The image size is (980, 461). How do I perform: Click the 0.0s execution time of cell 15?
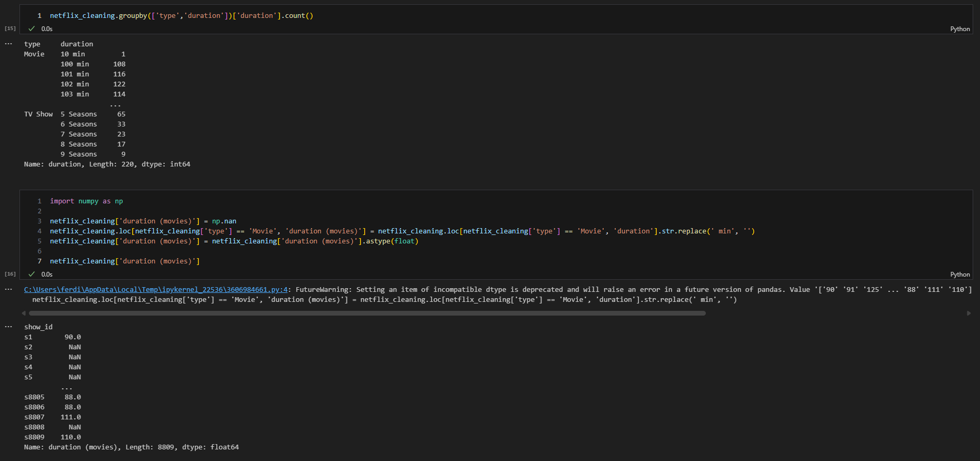coord(47,29)
